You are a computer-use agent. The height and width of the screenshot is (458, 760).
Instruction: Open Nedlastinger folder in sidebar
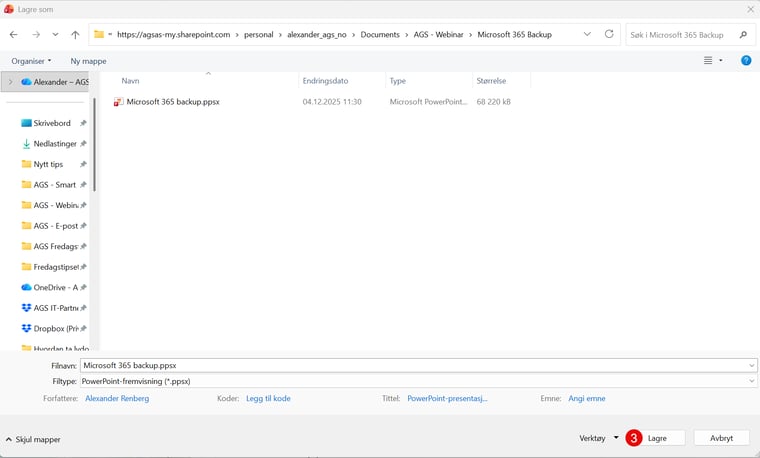[x=54, y=143]
